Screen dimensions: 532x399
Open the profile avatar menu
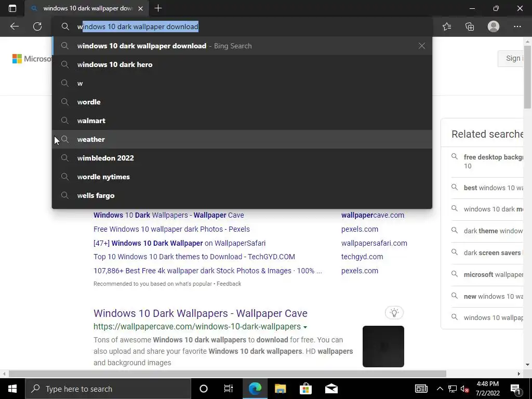[x=494, y=26]
